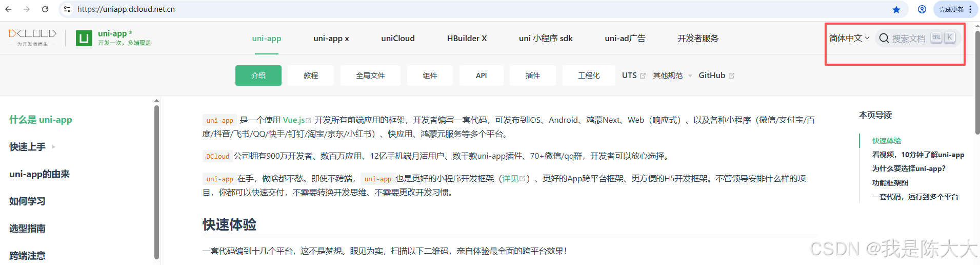Jump to 看视频，10分钟了解uni-app outline link
Image resolution: width=980 pixels, height=265 pixels.
[x=918, y=155]
